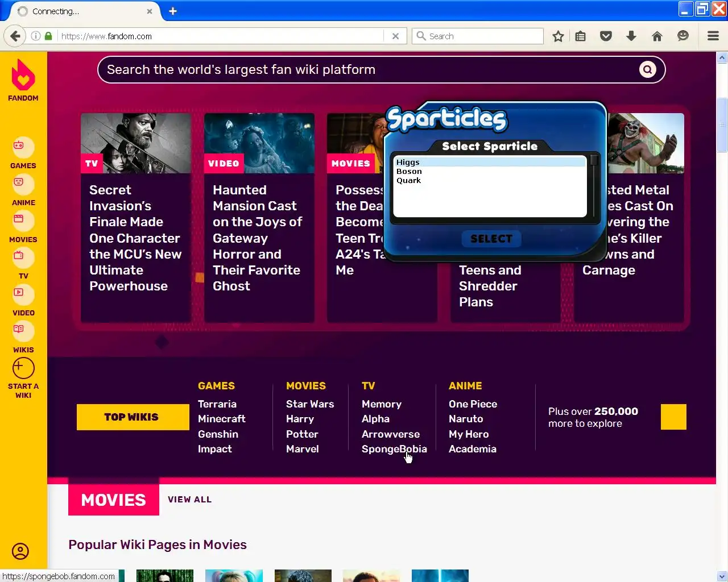
Task: Open the My Hero Academia wiki link
Action: pos(473,442)
